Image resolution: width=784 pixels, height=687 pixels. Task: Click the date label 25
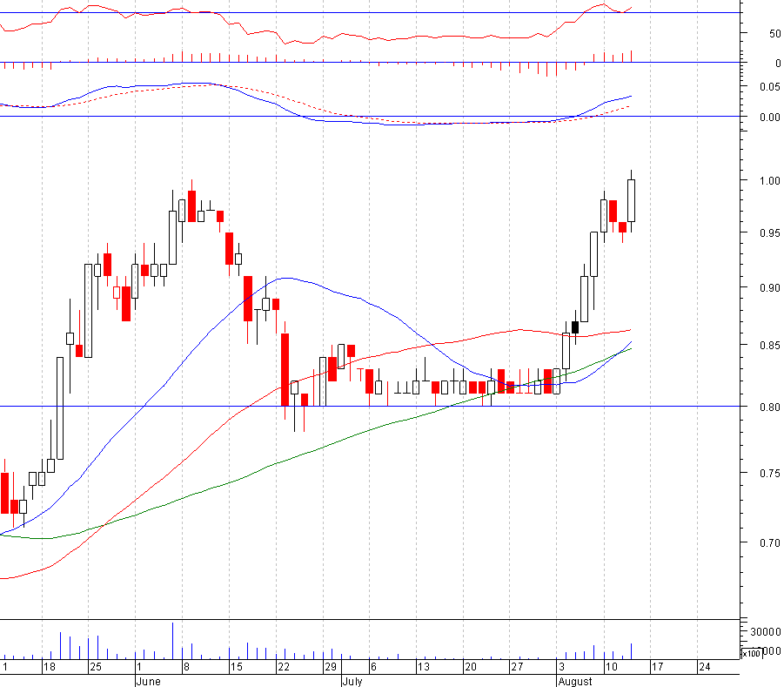click(96, 667)
